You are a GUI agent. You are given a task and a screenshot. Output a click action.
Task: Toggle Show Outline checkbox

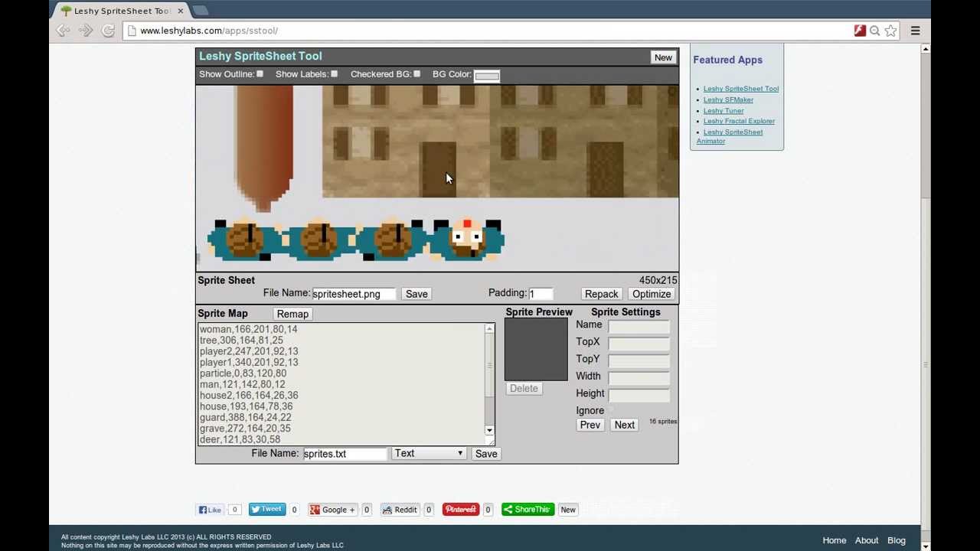[x=260, y=74]
